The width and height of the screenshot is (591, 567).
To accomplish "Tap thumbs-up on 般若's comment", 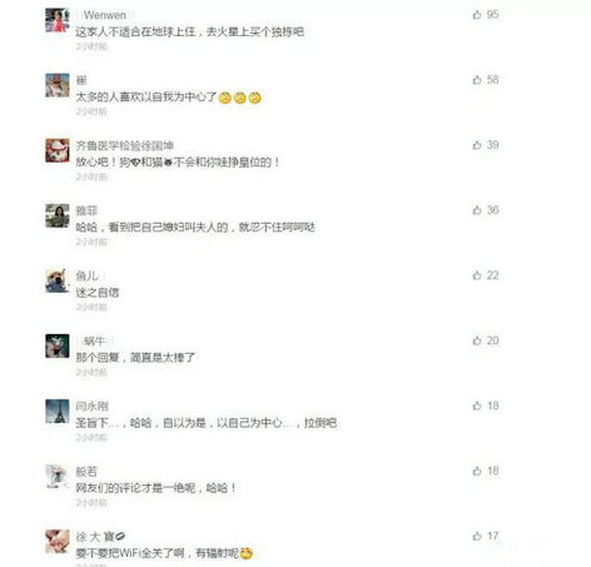I will coord(477,471).
